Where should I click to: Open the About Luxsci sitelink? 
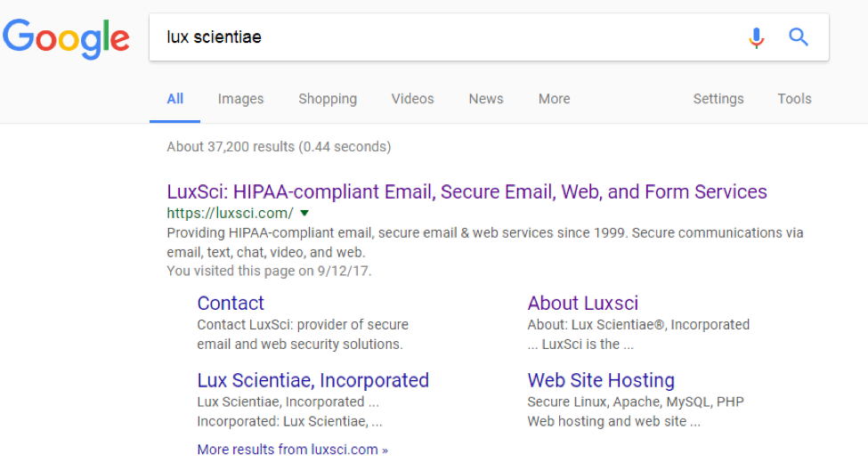point(583,304)
